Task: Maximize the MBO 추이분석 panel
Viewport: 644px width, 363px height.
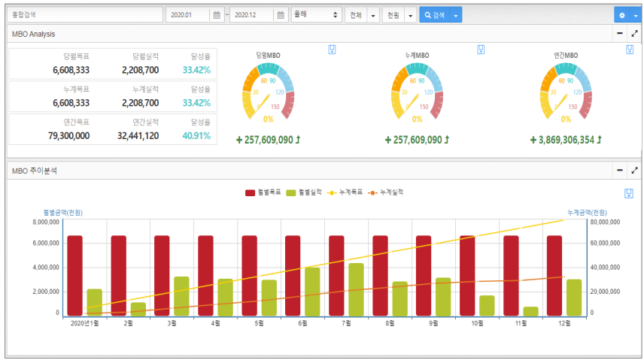Action: point(634,171)
